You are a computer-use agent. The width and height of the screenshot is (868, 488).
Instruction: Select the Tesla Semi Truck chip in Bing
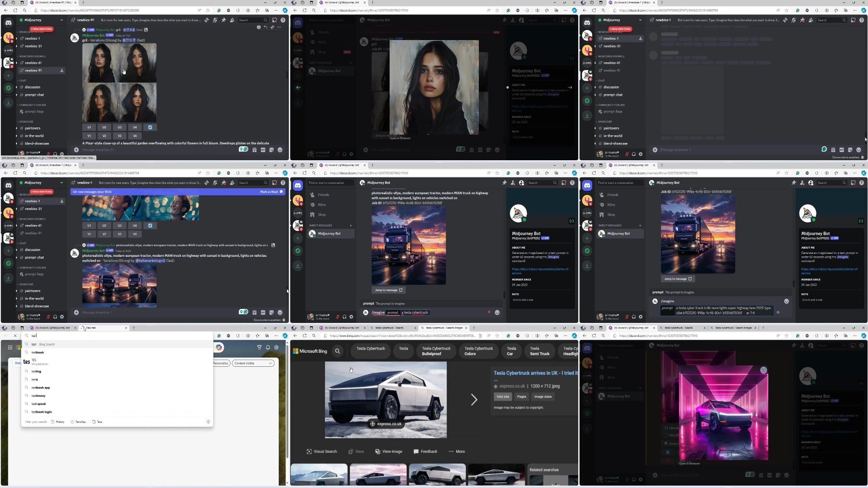[539, 351]
